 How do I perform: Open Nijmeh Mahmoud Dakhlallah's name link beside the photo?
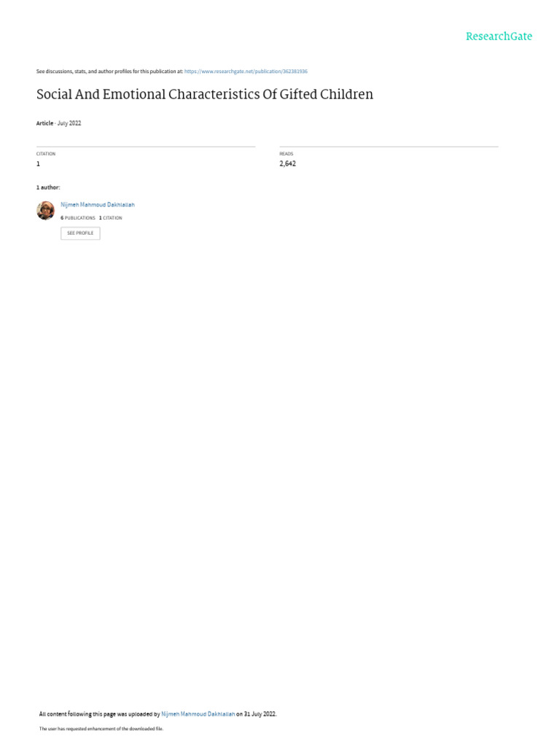[x=98, y=205]
